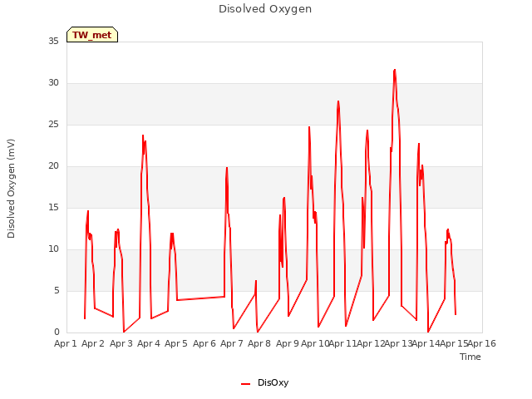Image resolution: width=532 pixels, height=399 pixels.
Task: Click the y-axis value 25
Action: point(53,125)
